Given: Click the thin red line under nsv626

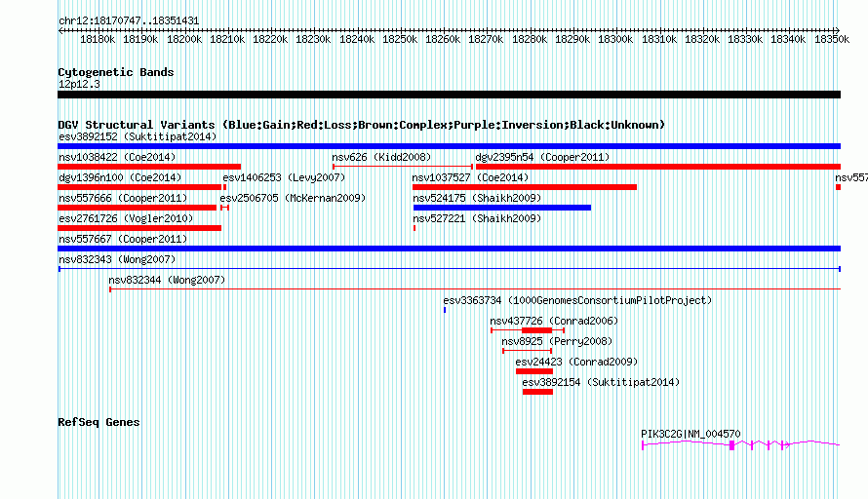Looking at the screenshot, I should tap(403, 167).
